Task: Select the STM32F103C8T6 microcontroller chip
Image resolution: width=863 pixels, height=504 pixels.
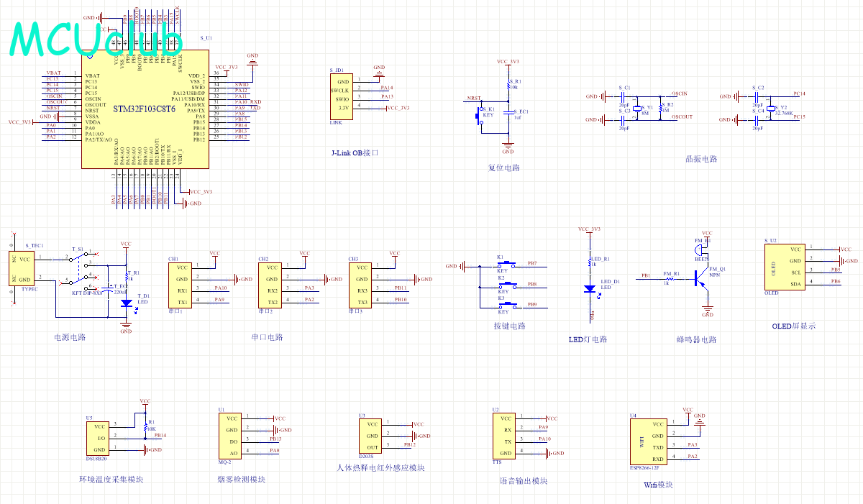Action: pos(145,109)
